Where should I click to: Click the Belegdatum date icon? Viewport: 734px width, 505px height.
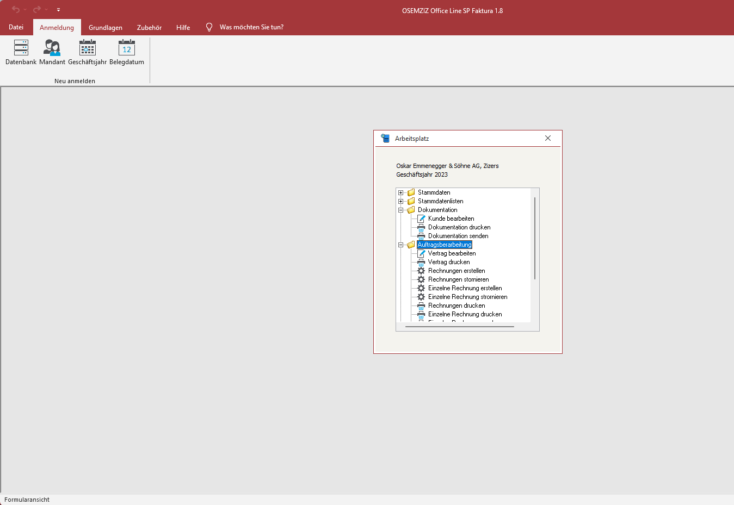[126, 48]
